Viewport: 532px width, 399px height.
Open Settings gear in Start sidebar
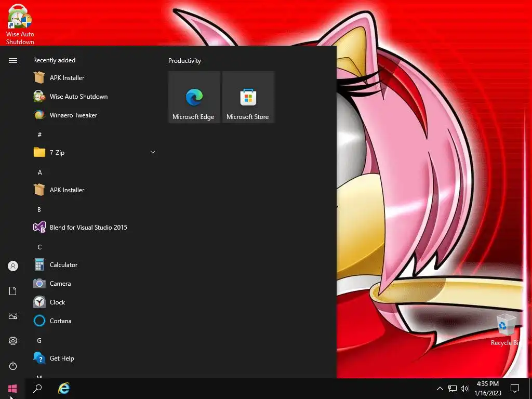[13, 341]
